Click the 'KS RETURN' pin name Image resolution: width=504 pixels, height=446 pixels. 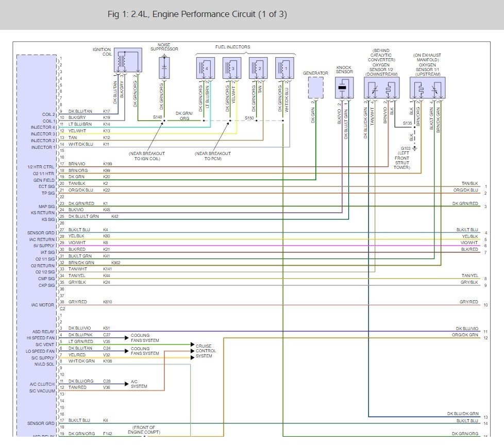(x=43, y=213)
